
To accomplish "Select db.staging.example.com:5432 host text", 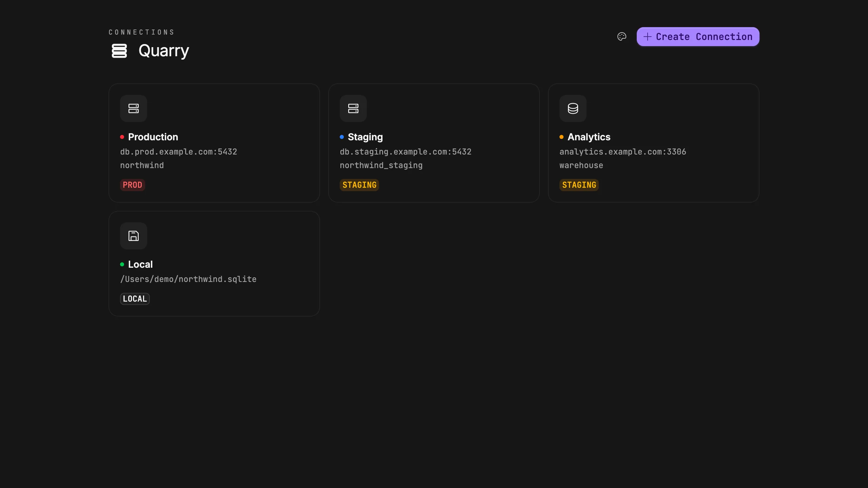I will coord(406,152).
